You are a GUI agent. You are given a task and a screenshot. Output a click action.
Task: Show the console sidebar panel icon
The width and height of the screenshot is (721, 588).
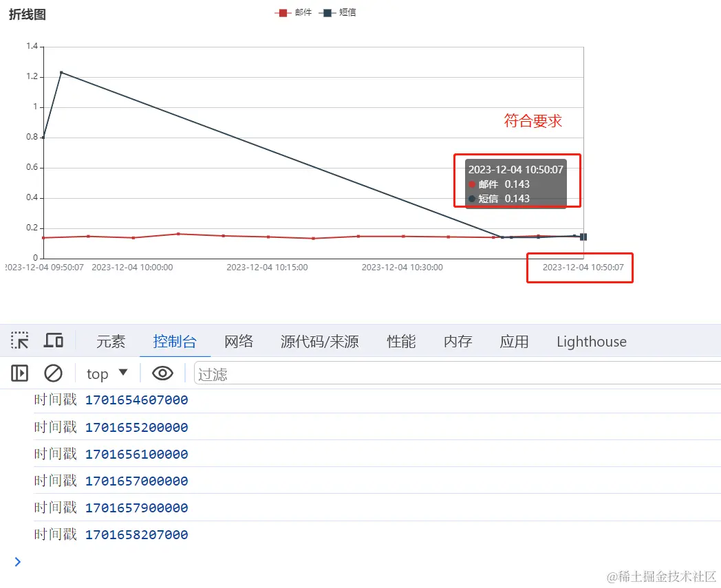coord(19,373)
